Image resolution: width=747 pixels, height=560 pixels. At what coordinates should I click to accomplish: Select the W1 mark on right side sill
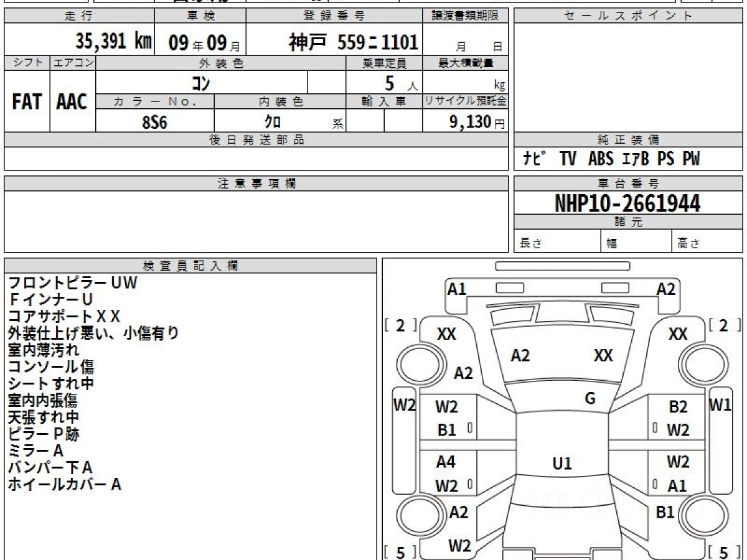[720, 406]
